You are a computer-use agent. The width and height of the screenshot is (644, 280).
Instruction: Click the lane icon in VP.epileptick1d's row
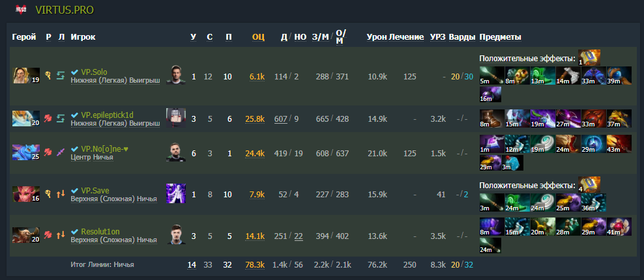pyautogui.click(x=61, y=119)
